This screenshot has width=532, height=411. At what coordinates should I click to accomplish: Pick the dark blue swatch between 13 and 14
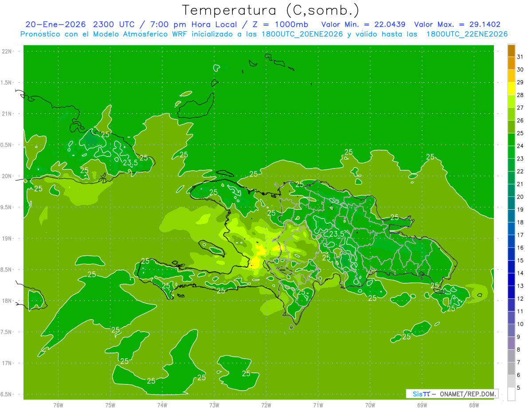[x=511, y=279]
